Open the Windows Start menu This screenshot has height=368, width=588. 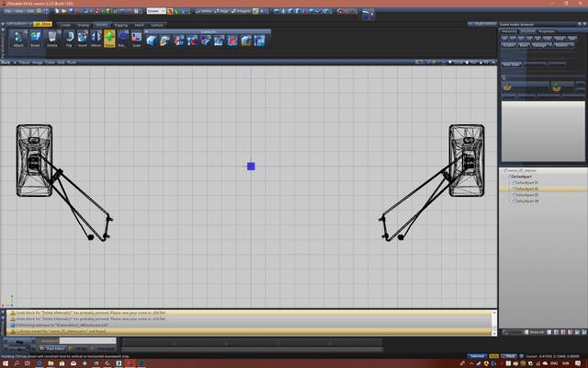click(x=6, y=363)
